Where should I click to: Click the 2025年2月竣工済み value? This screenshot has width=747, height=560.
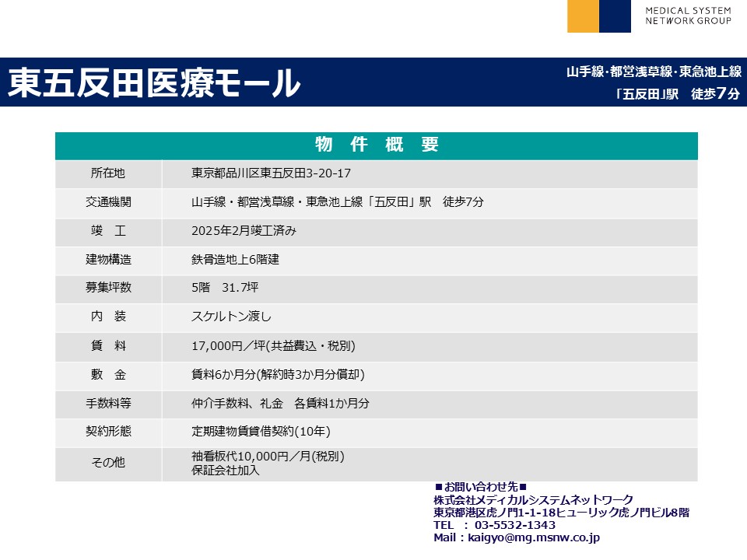(x=244, y=230)
